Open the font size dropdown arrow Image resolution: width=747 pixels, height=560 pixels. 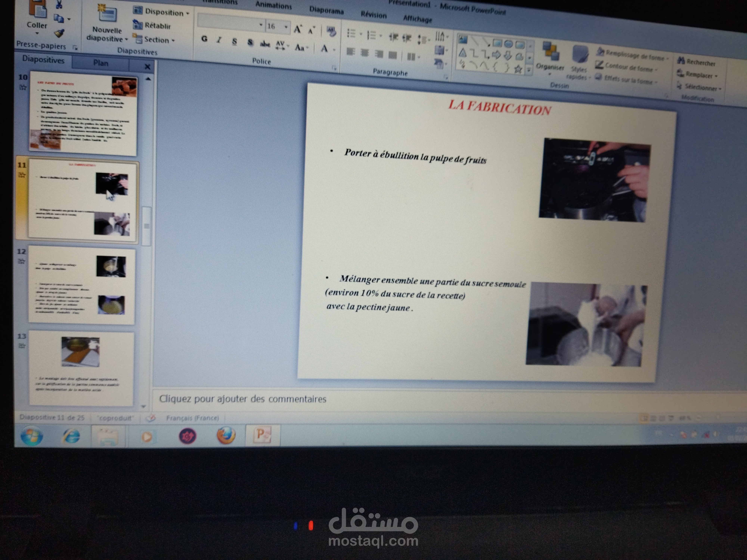pos(286,27)
